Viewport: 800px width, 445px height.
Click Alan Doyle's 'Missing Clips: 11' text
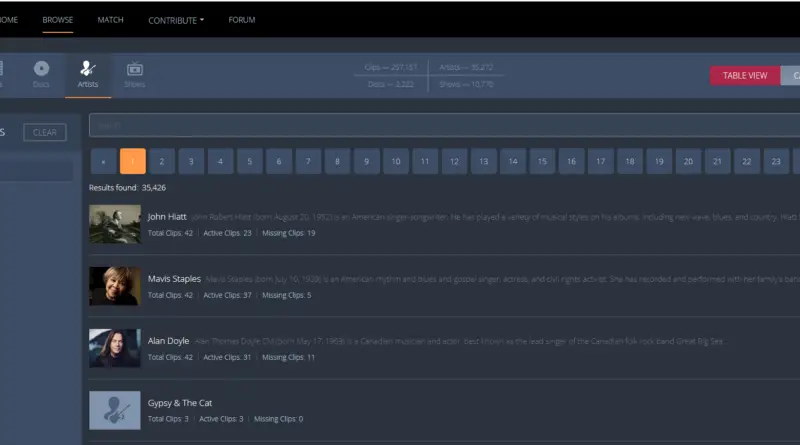pos(288,358)
